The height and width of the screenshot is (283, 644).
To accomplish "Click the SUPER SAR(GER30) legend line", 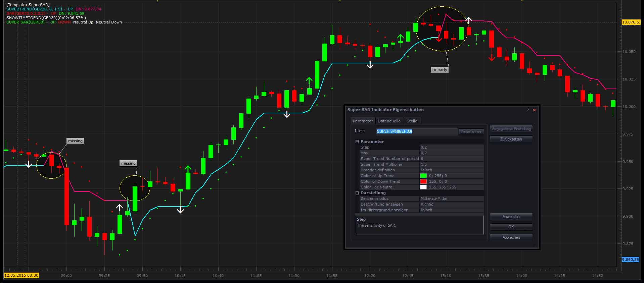I will click(64, 22).
